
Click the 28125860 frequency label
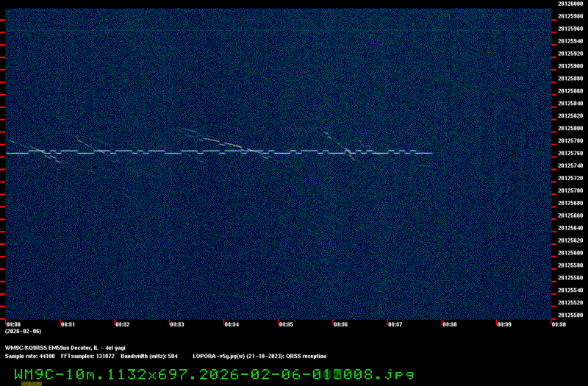570,90
